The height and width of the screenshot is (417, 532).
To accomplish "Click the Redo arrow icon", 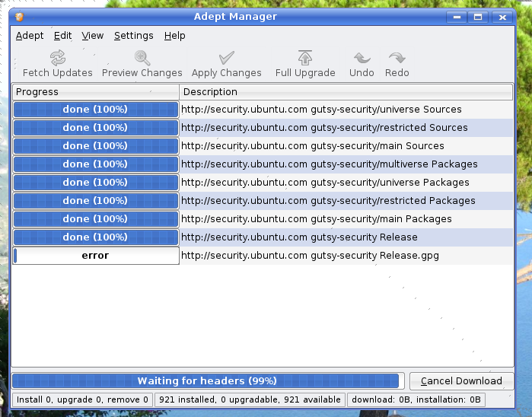I will (397, 59).
